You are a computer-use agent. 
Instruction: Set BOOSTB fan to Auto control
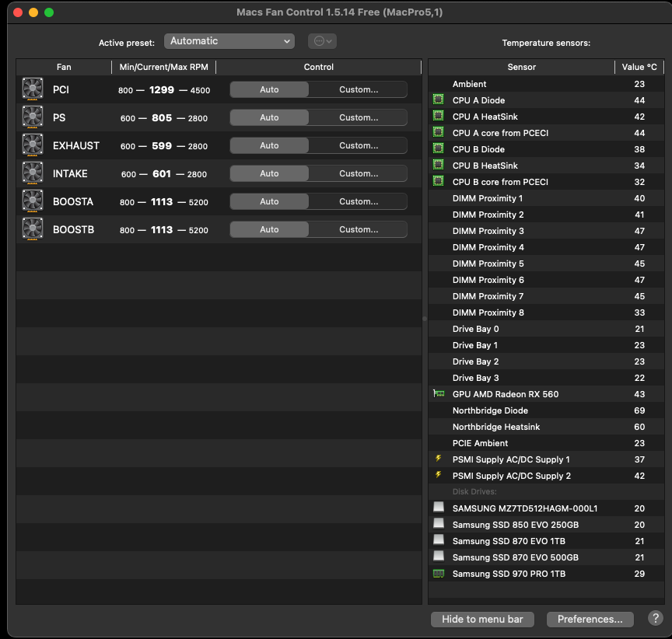[269, 229]
